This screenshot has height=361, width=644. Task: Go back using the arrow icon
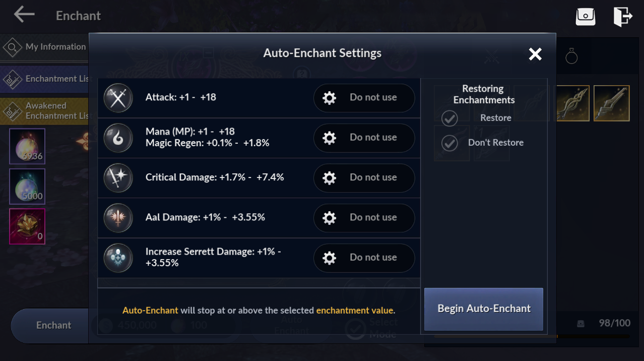pos(24,15)
